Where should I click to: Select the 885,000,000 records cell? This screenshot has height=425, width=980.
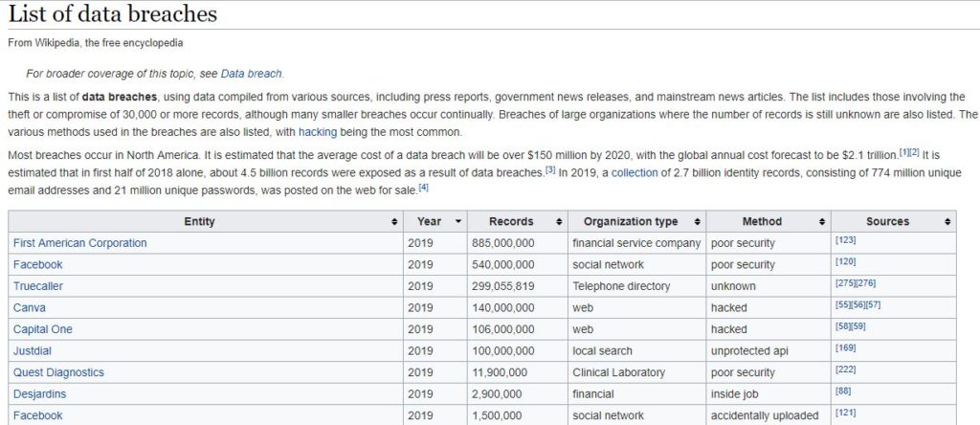pos(517,243)
